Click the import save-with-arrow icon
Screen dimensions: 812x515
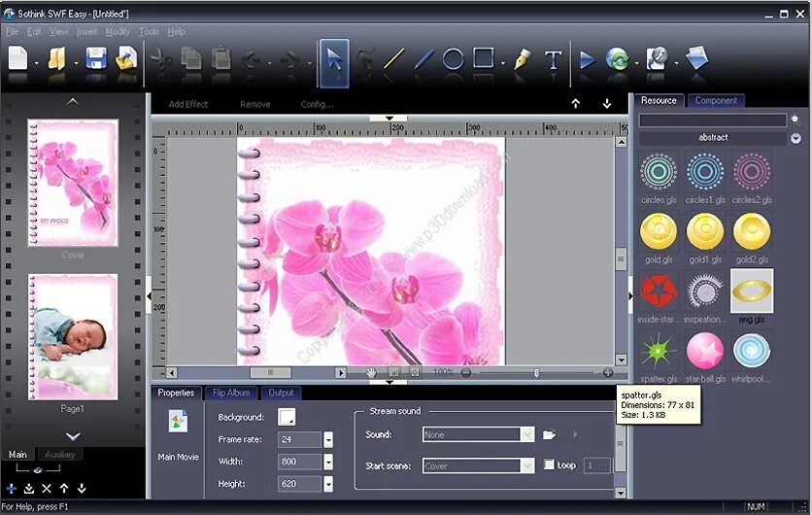coord(126,58)
